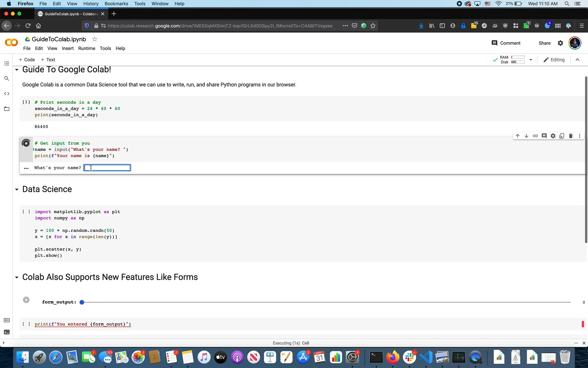
Task: Open the table of contents sidebar
Action: tap(7, 63)
